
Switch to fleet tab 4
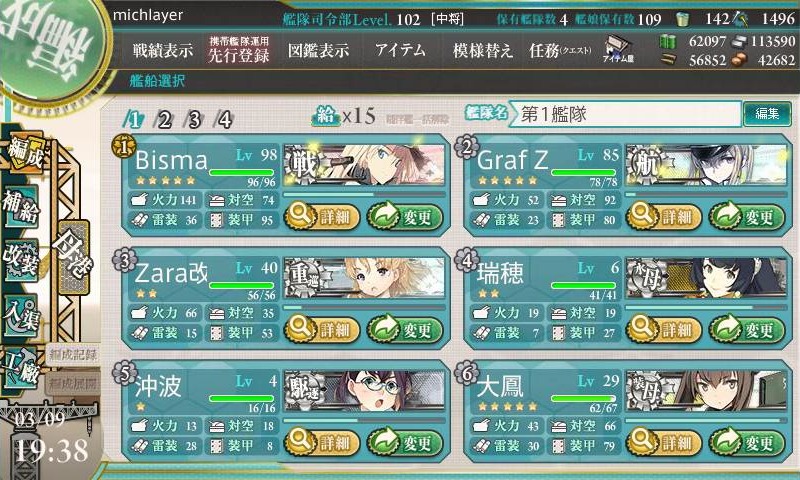coord(224,120)
